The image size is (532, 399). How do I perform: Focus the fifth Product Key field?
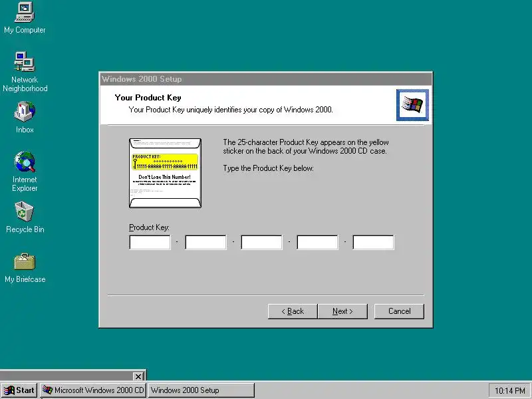click(373, 242)
